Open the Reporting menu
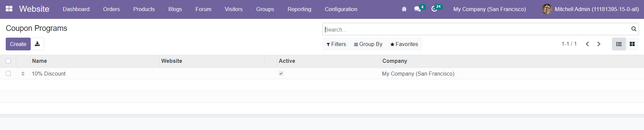644x130 pixels. coord(299,9)
